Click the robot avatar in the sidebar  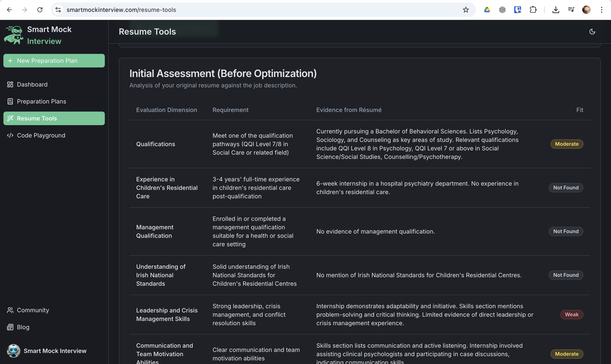pos(14,351)
